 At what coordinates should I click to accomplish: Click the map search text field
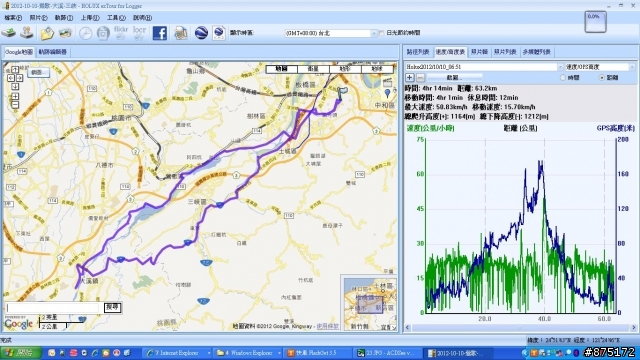(x=52, y=308)
